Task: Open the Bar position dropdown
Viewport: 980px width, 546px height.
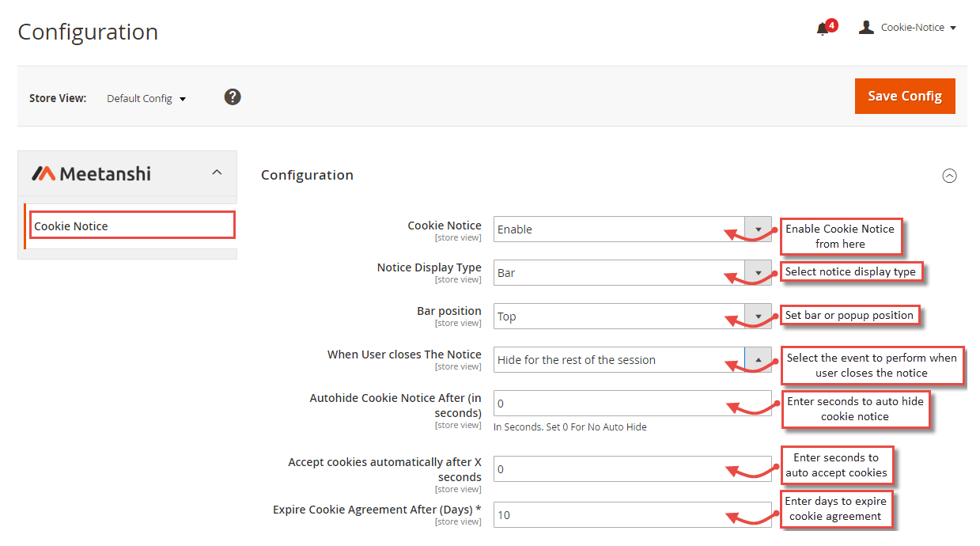Action: pyautogui.click(x=632, y=317)
